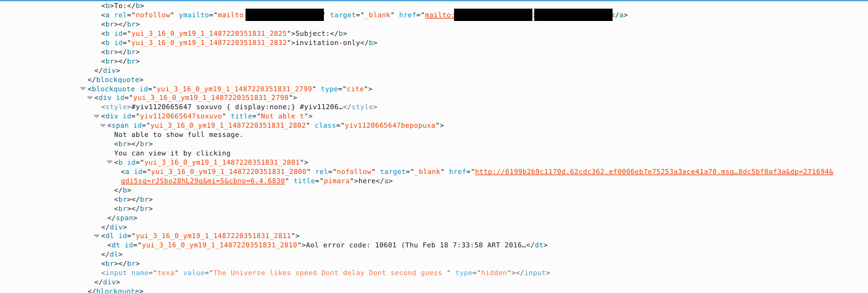Select the "invitation-only" element line
The height and width of the screenshot is (293, 868).
239,43
